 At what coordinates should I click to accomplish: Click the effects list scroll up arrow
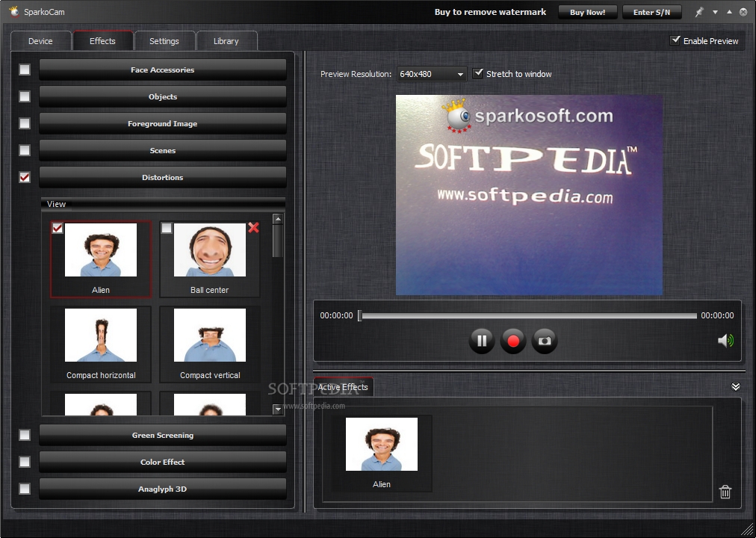click(x=277, y=219)
